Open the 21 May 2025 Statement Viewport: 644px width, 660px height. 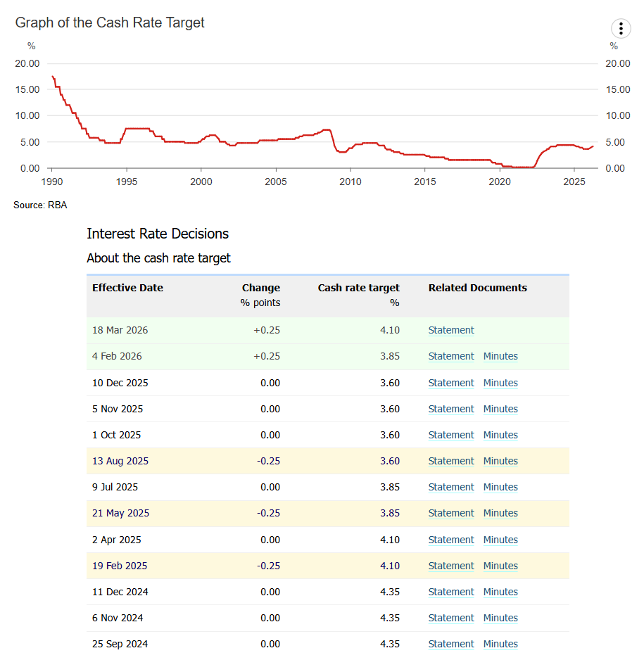451,513
